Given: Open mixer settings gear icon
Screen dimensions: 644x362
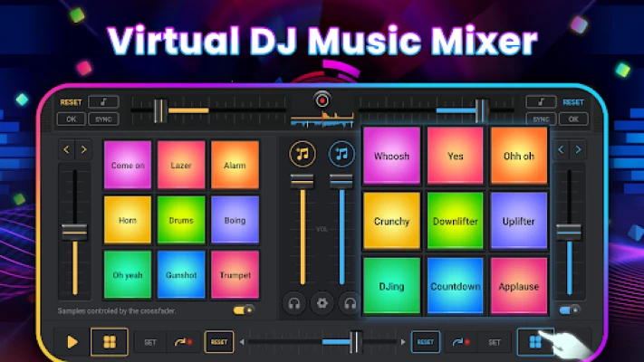Looking at the screenshot, I should tap(322, 303).
